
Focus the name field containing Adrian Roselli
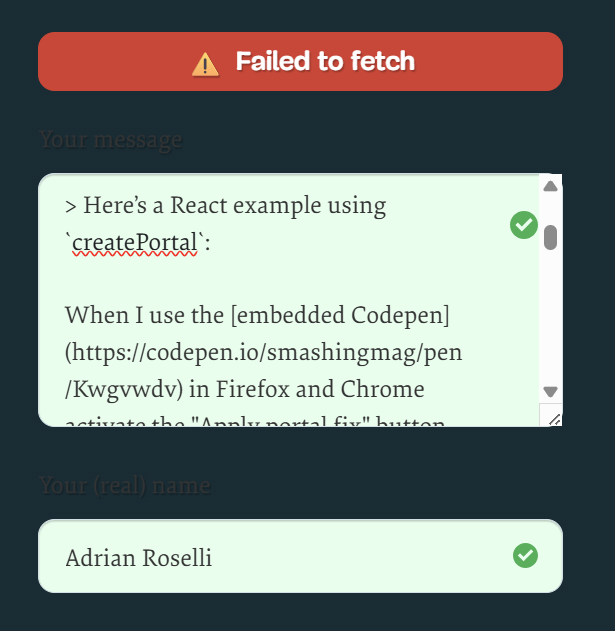[280, 556]
